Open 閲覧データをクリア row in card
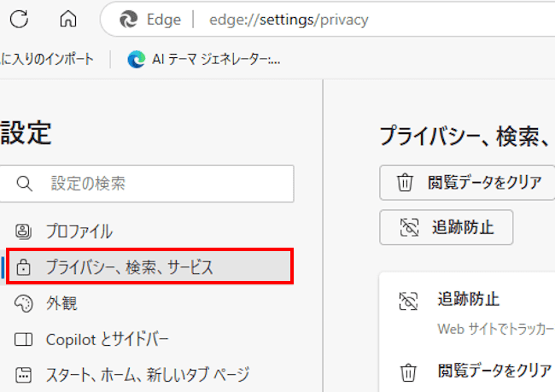555x392 pixels. 467,372
